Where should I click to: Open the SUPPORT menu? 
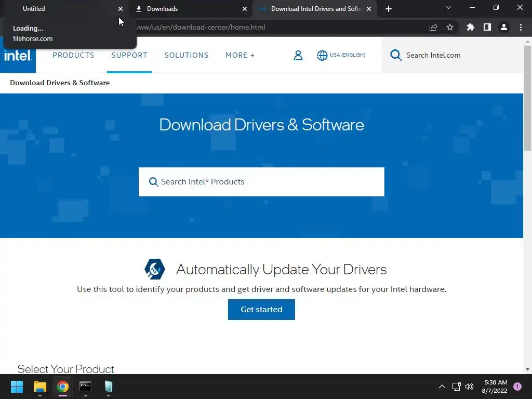pos(129,55)
